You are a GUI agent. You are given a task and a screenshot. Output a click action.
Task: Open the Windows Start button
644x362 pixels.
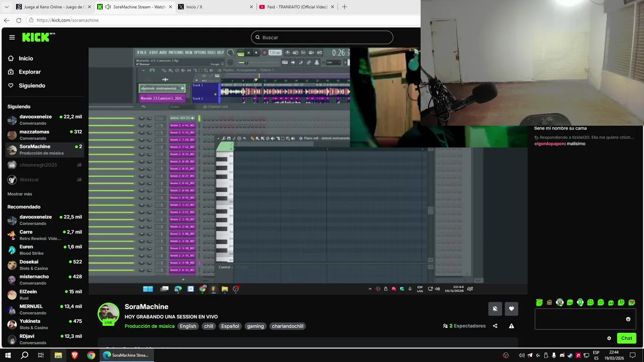(8, 355)
